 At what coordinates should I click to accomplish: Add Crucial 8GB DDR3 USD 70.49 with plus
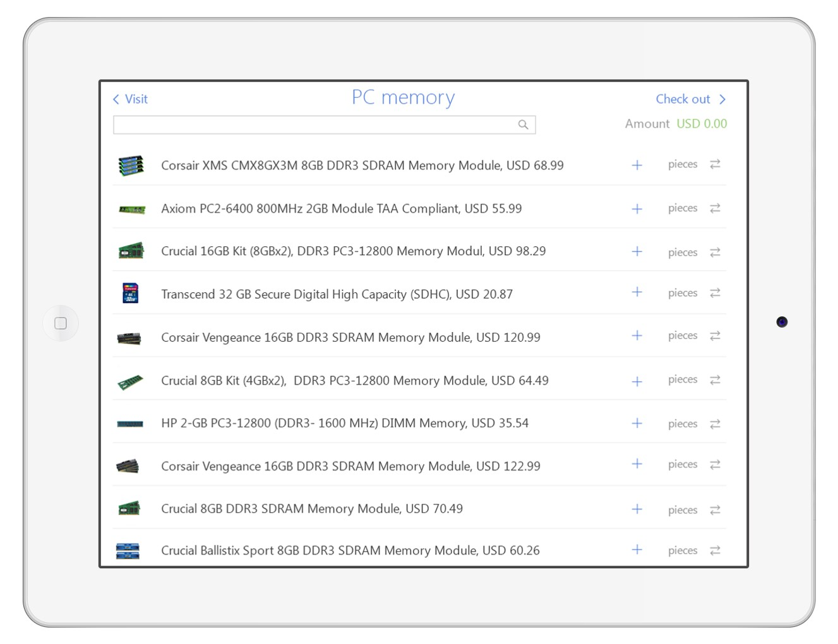(637, 509)
